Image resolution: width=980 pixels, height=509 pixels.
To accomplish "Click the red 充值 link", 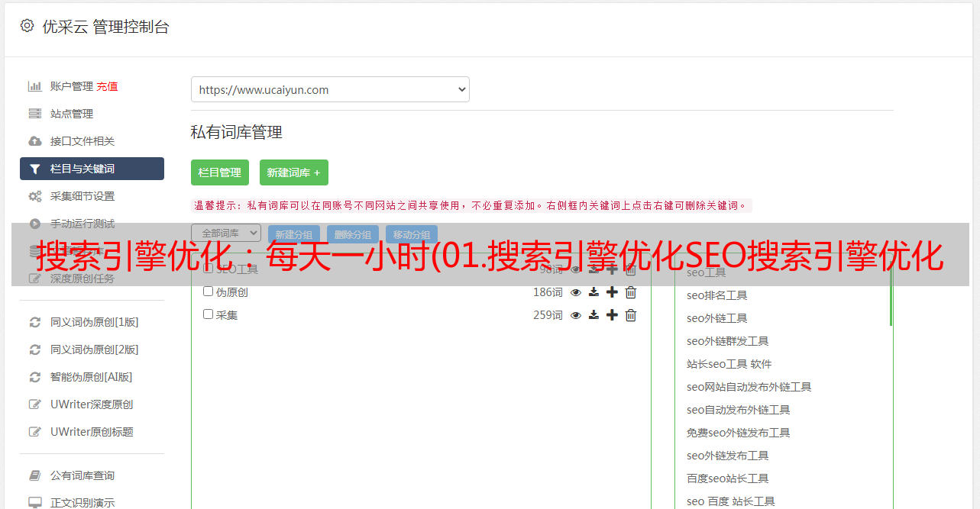I will (x=107, y=86).
